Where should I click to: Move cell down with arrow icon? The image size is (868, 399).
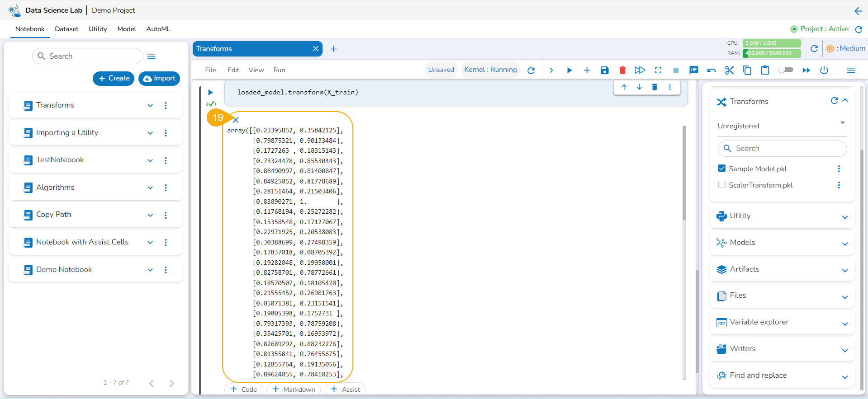[639, 87]
